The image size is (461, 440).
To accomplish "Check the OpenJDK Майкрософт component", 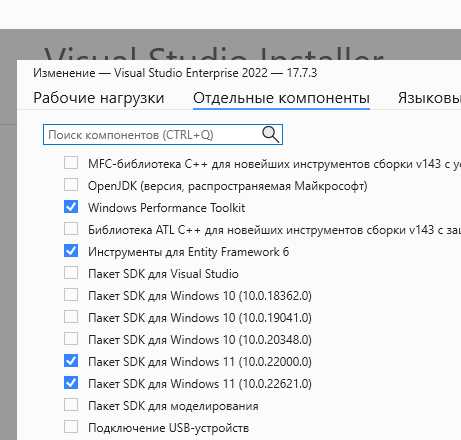I will pyautogui.click(x=71, y=185).
